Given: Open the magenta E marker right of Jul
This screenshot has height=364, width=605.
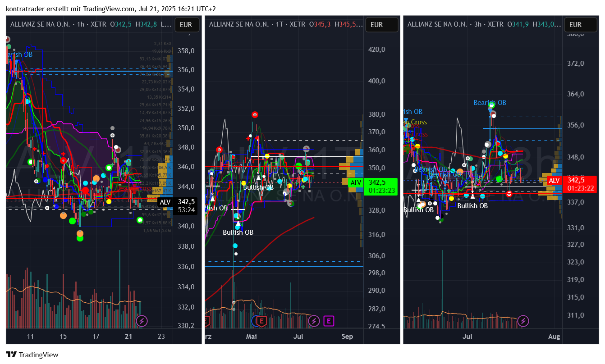Looking at the screenshot, I should (329, 321).
